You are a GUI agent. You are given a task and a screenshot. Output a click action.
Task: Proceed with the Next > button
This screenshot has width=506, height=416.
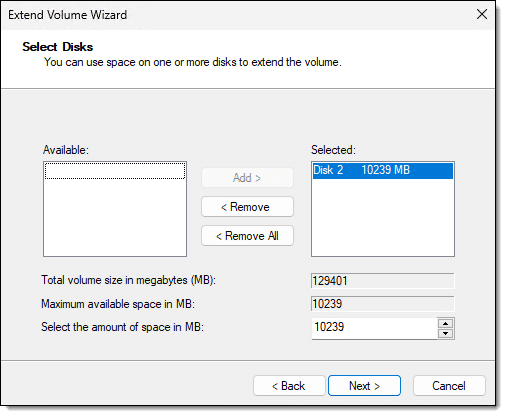coord(364,386)
